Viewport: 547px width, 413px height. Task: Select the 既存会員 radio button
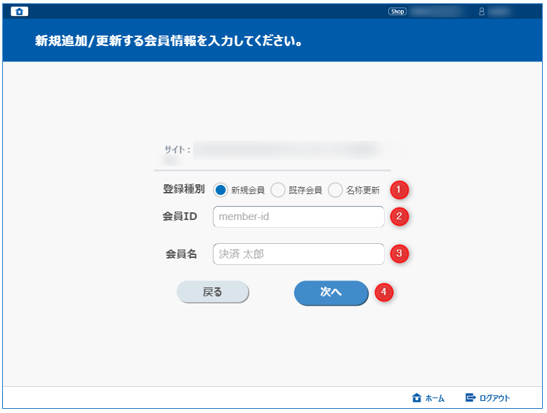point(278,190)
